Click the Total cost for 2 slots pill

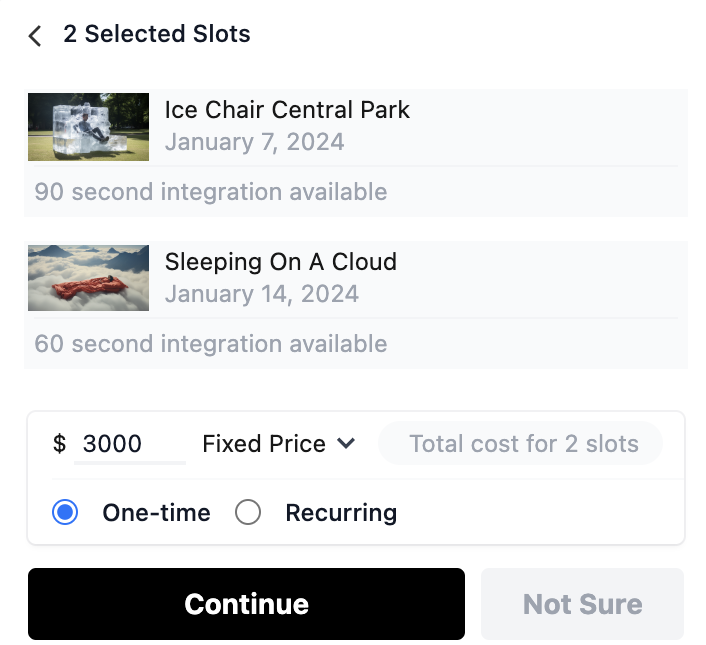pos(521,444)
